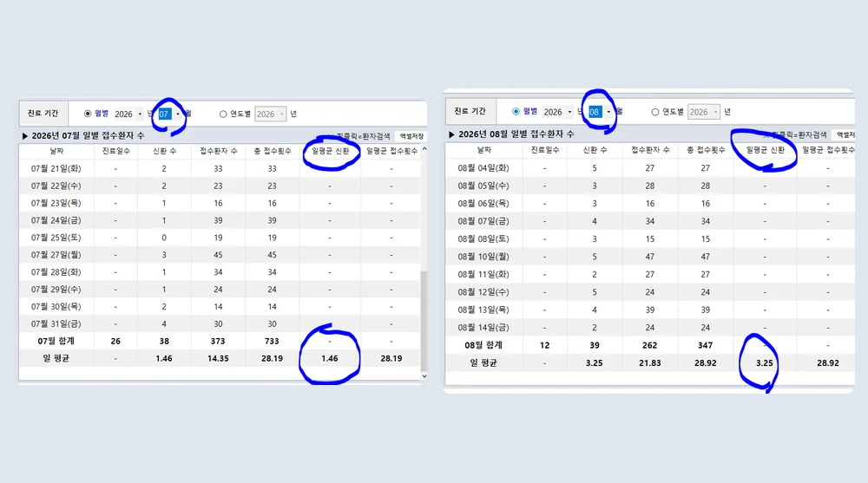Select the row dated 08월 06일(목)
Image resolution: width=868 pixels, height=483 pixels.
[650, 203]
